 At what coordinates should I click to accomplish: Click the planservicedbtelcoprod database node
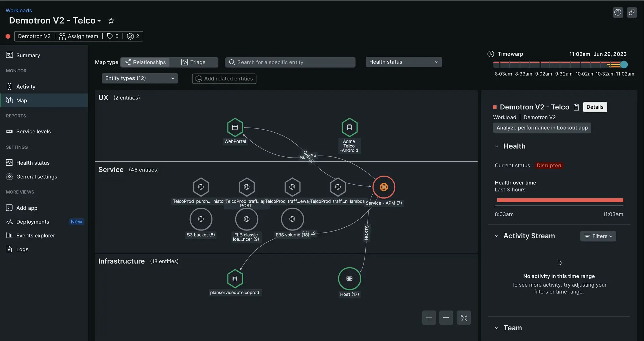pos(235,279)
